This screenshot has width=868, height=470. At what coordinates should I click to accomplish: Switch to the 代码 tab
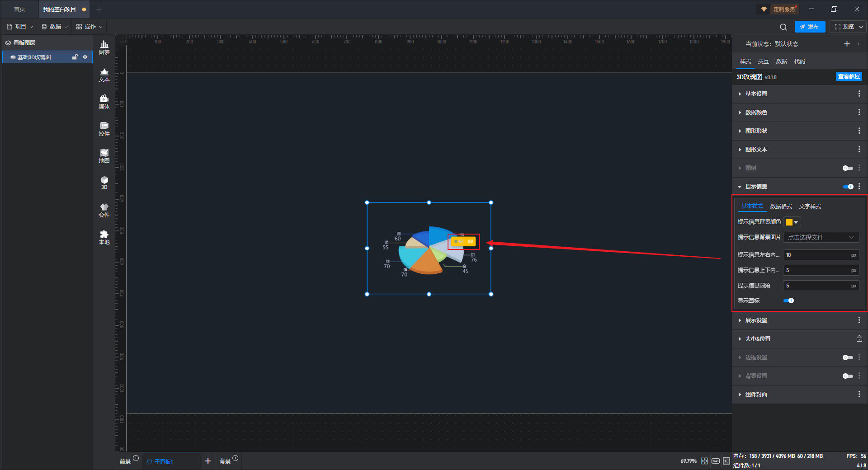click(x=799, y=61)
